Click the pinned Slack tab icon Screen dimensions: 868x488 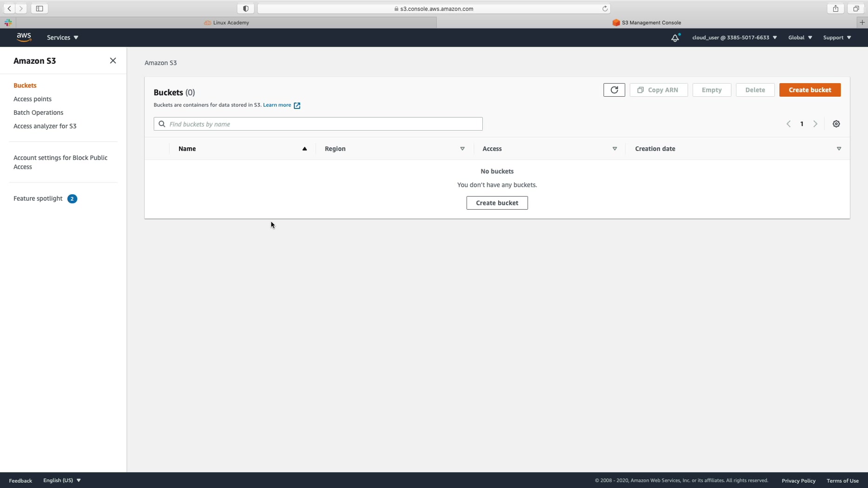(8, 22)
